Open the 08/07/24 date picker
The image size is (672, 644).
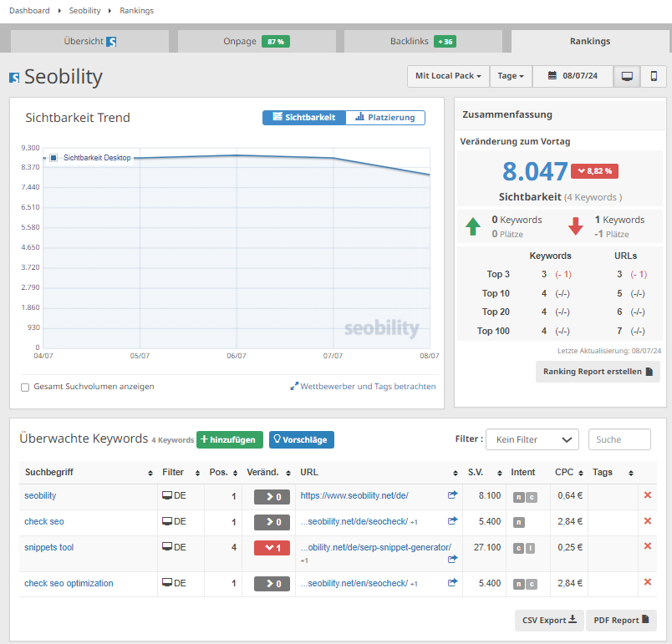click(573, 76)
